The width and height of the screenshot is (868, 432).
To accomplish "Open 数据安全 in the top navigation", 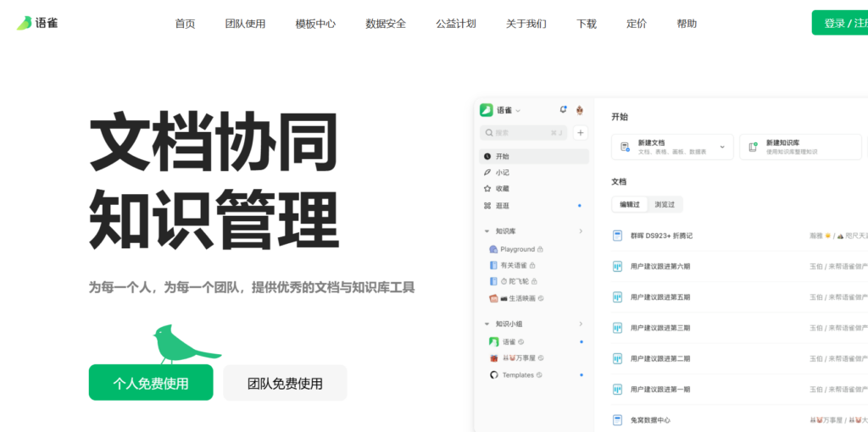I will pyautogui.click(x=386, y=24).
